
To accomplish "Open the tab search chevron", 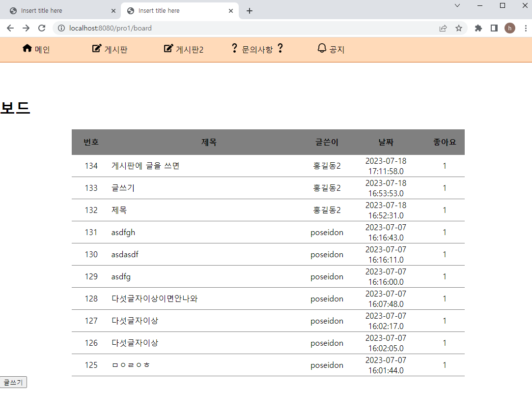I will [x=457, y=5].
